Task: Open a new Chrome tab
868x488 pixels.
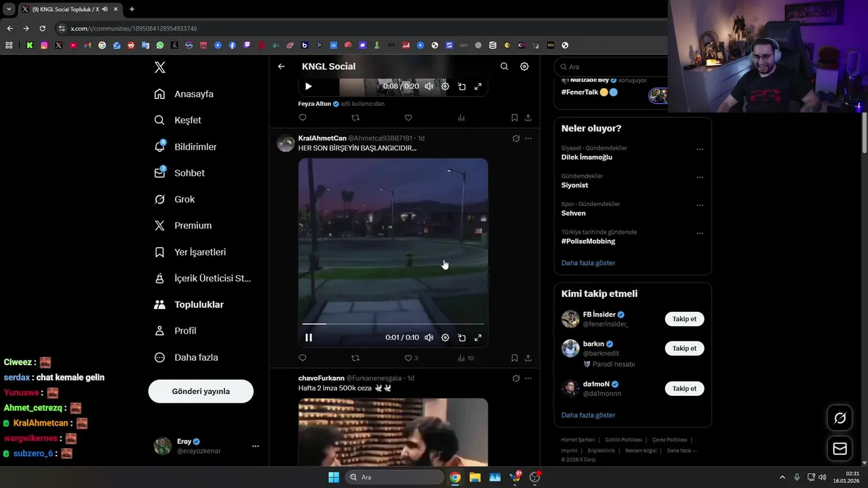Action: coord(132,9)
